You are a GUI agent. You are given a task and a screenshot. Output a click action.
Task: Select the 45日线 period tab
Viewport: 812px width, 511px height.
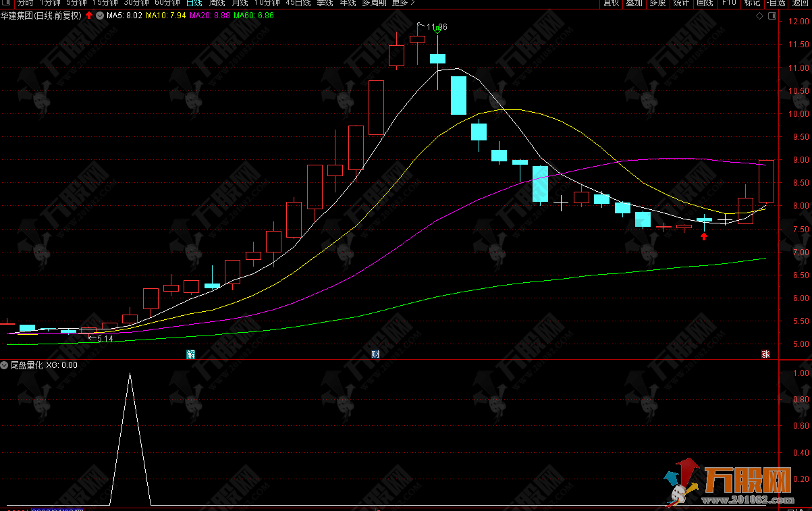(298, 3)
